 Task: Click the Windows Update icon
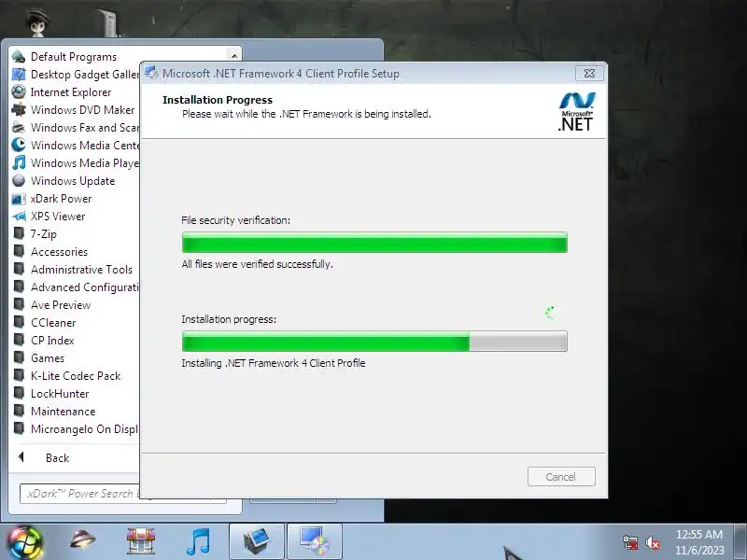(x=19, y=180)
